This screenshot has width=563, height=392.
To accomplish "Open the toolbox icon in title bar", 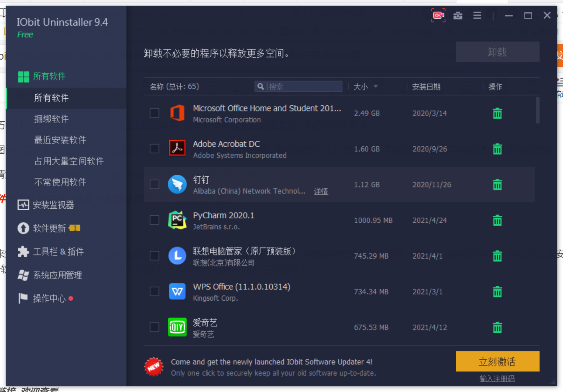I will point(458,16).
